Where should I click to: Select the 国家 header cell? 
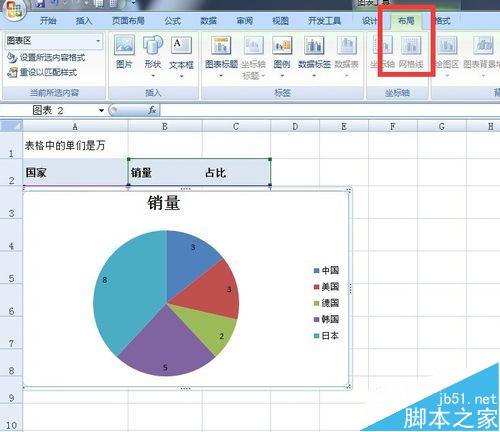point(75,172)
